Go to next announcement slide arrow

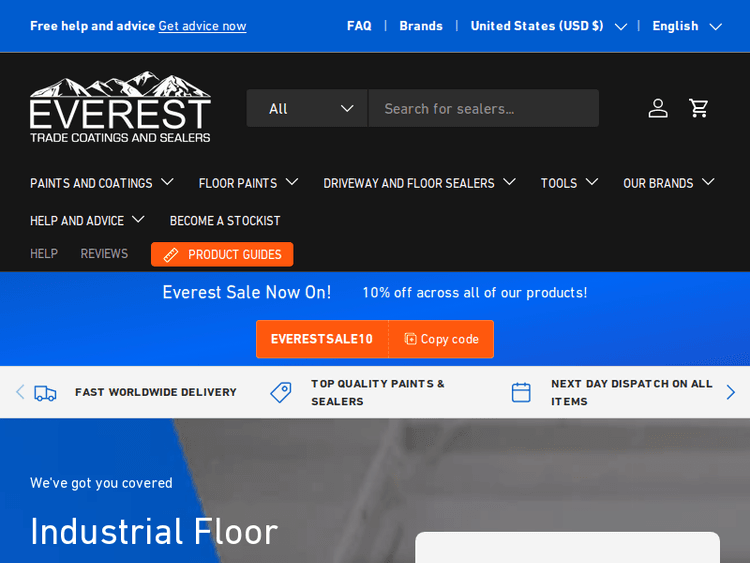click(730, 392)
